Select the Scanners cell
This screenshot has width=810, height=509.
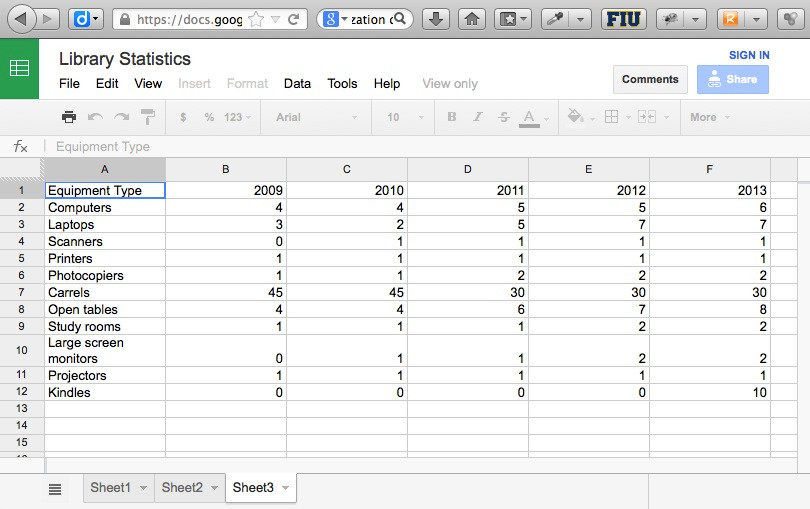point(105,241)
